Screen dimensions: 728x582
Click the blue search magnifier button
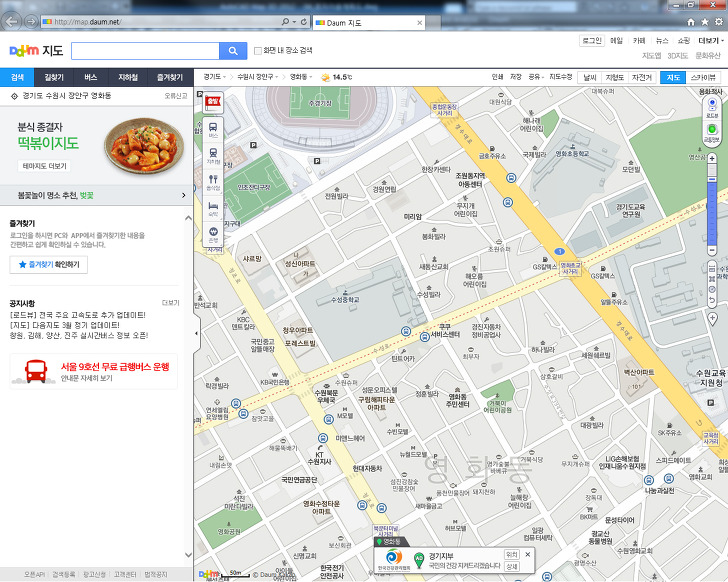pyautogui.click(x=233, y=51)
